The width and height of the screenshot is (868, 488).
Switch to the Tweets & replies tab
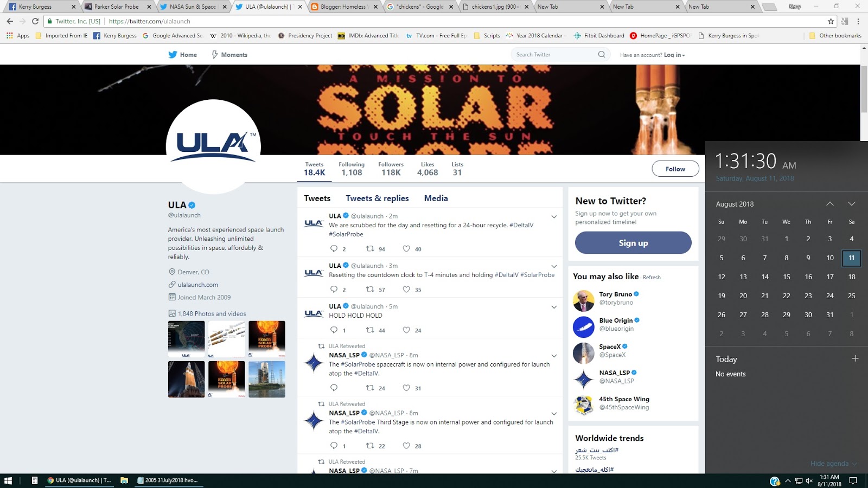[377, 198]
